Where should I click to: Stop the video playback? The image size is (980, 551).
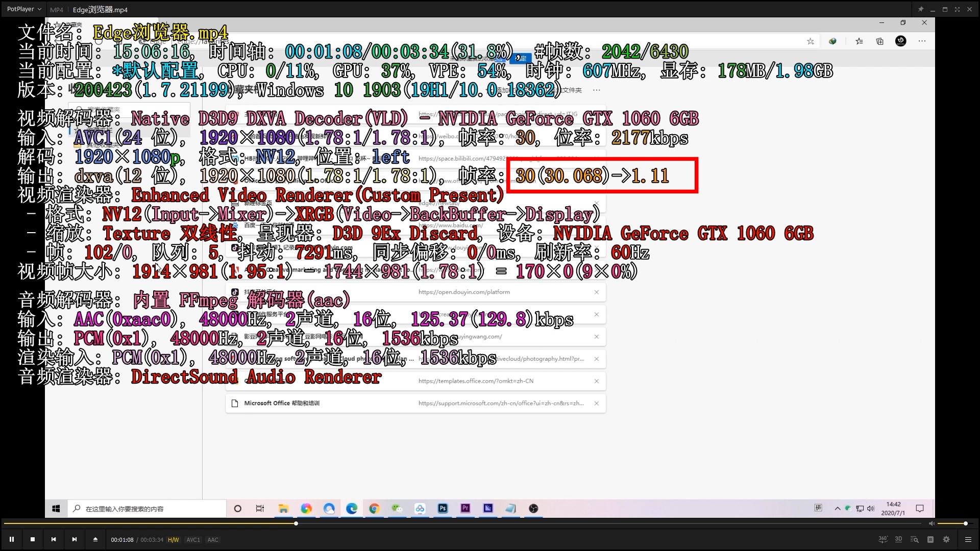[33, 539]
